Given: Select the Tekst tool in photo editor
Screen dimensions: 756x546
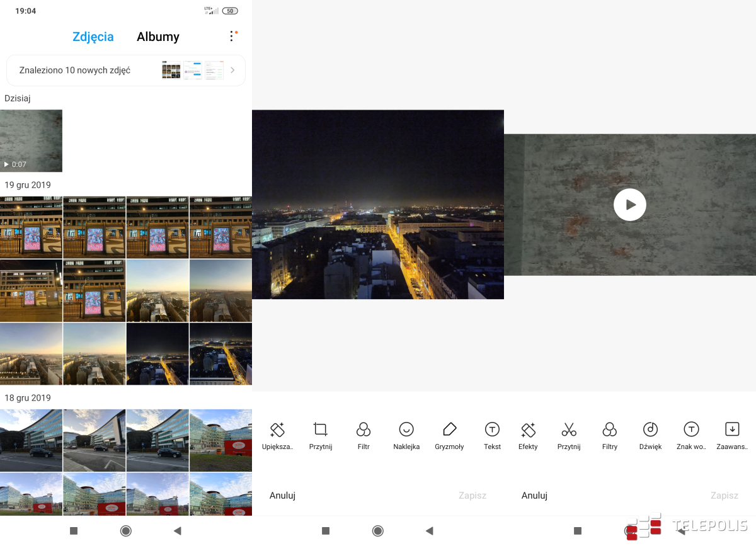Looking at the screenshot, I should coord(492,436).
